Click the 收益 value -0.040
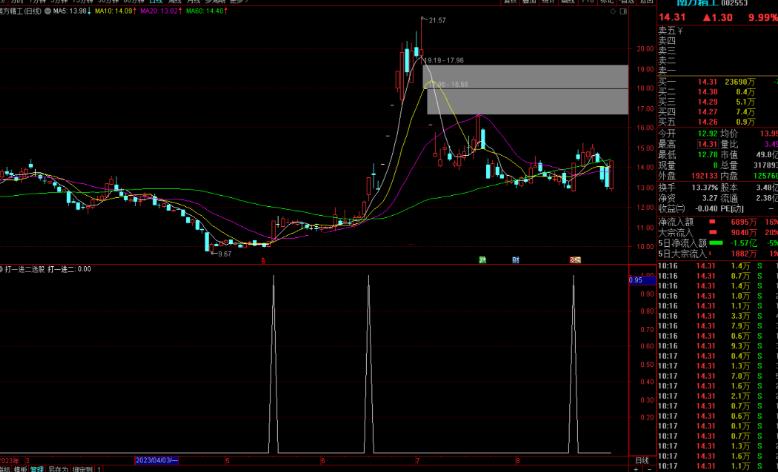 707,208
